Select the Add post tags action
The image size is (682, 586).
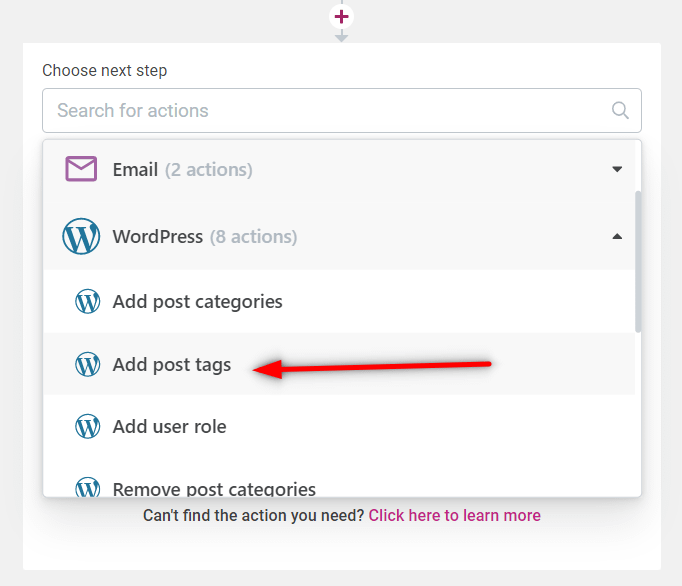(339, 364)
